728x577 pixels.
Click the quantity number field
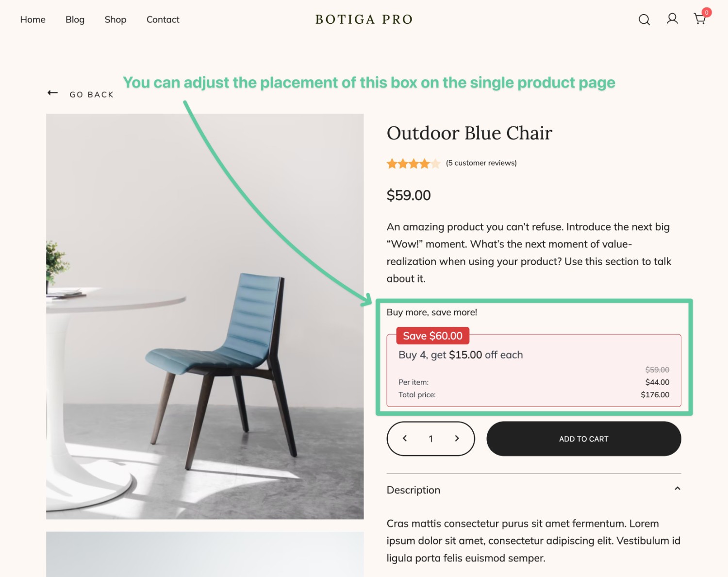(x=430, y=439)
